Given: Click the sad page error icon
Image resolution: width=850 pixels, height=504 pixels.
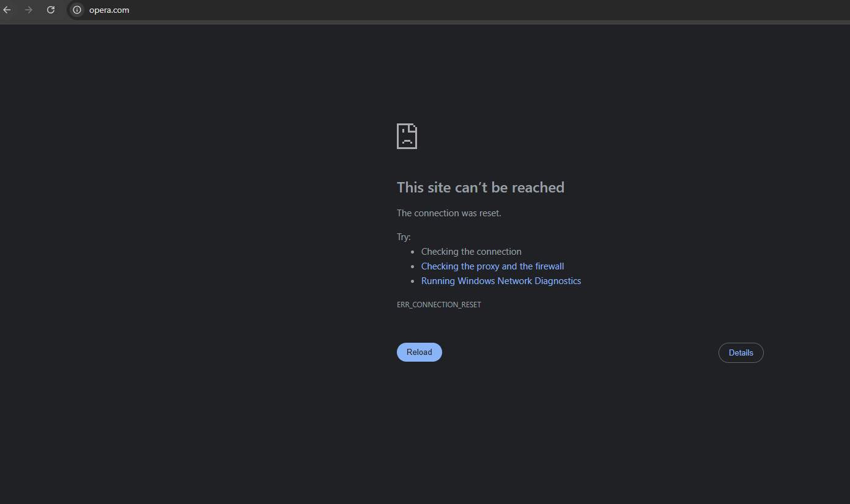Looking at the screenshot, I should click(407, 136).
